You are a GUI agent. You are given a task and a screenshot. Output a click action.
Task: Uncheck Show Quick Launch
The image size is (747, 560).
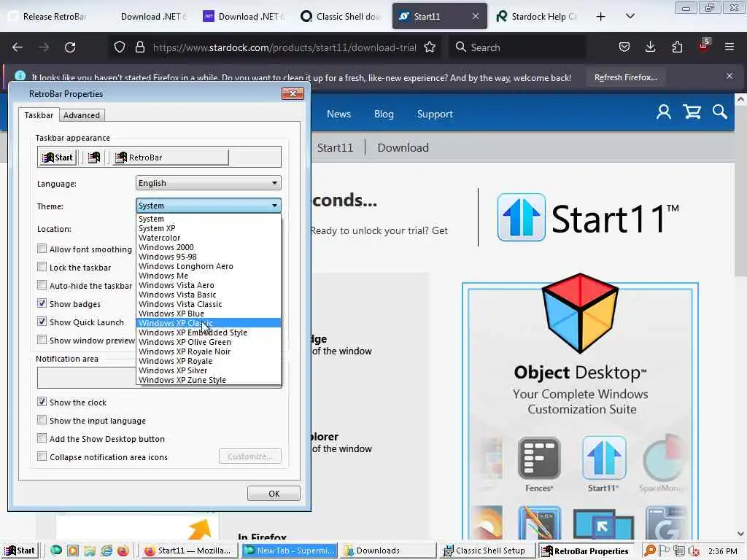(x=42, y=322)
